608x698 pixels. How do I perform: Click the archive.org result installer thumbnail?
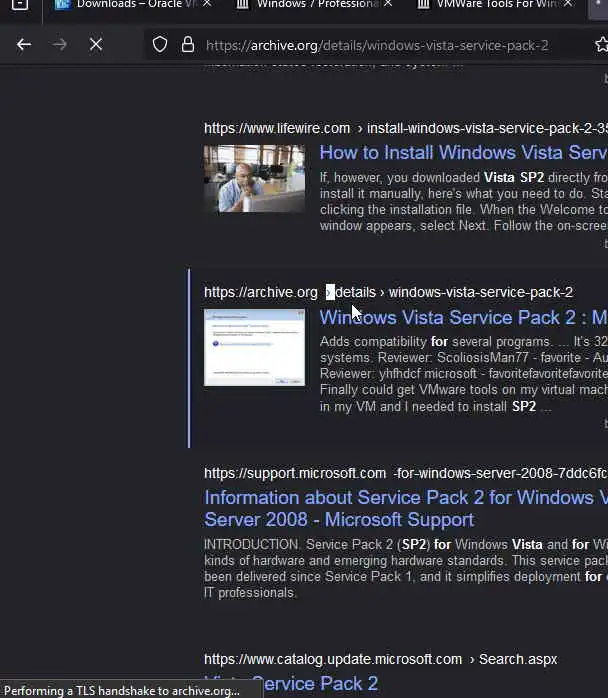(255, 348)
